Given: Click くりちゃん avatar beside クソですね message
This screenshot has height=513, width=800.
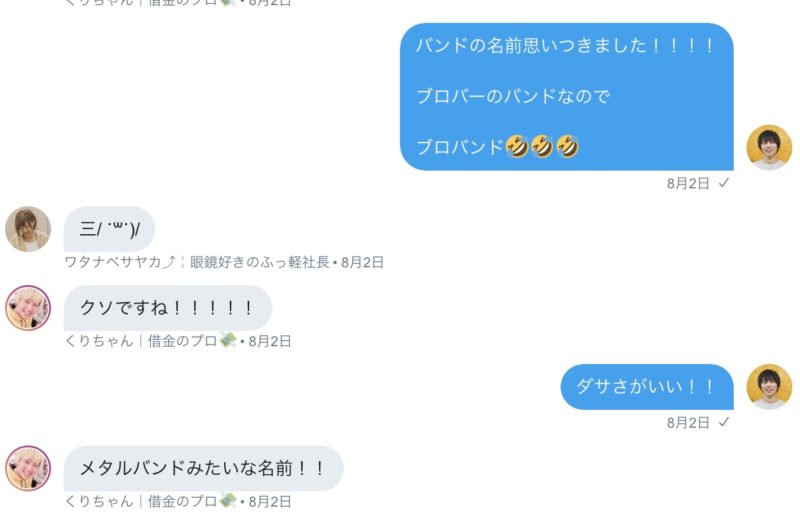Looking at the screenshot, I should [28, 308].
